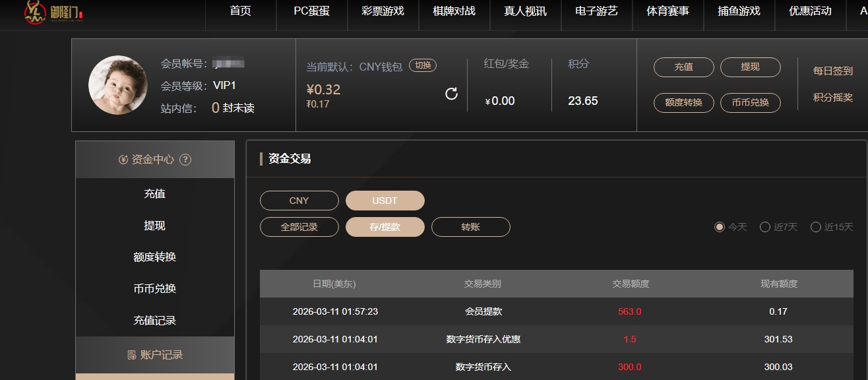Select the 近7天 date range
The image size is (868, 380).
click(765, 227)
